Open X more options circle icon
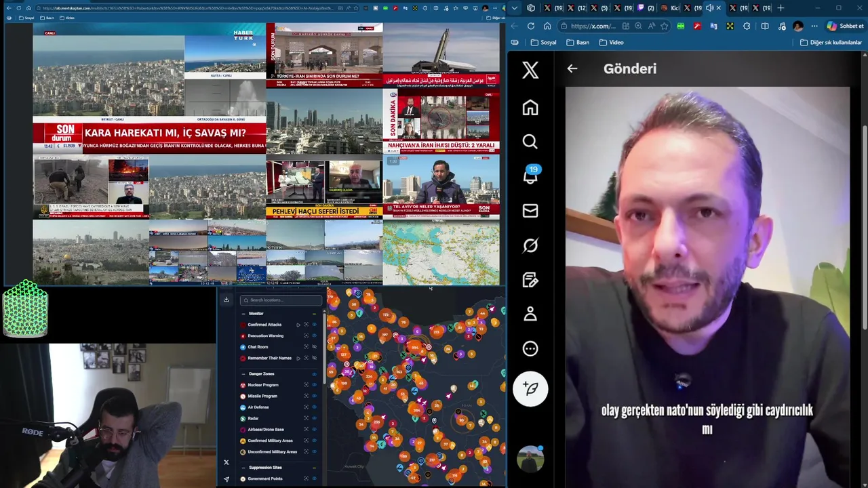The width and height of the screenshot is (868, 488). (530, 348)
